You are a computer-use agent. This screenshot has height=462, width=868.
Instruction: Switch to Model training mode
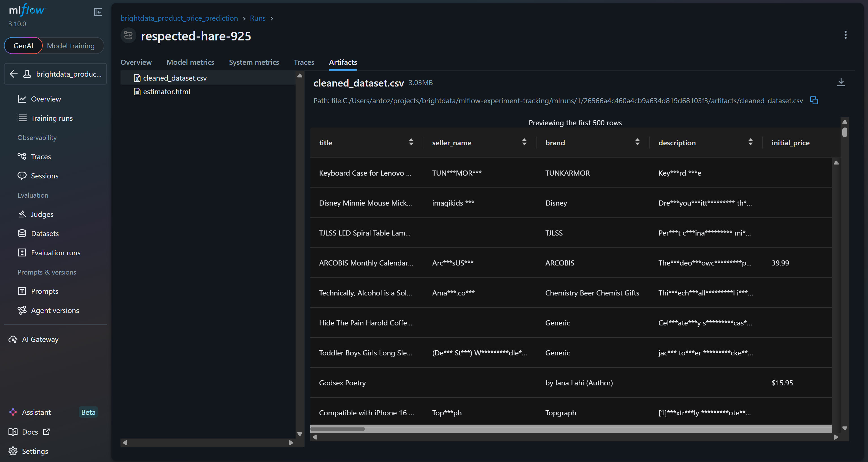pos(71,46)
